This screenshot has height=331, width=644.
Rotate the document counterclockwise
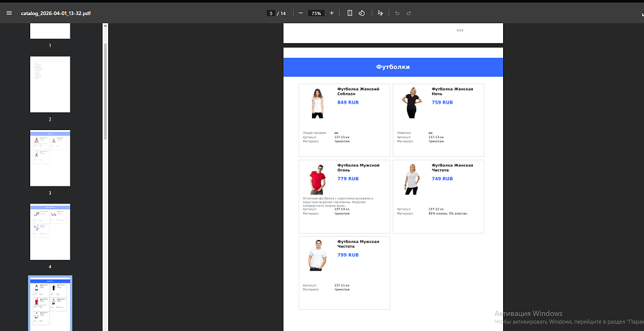click(x=362, y=13)
